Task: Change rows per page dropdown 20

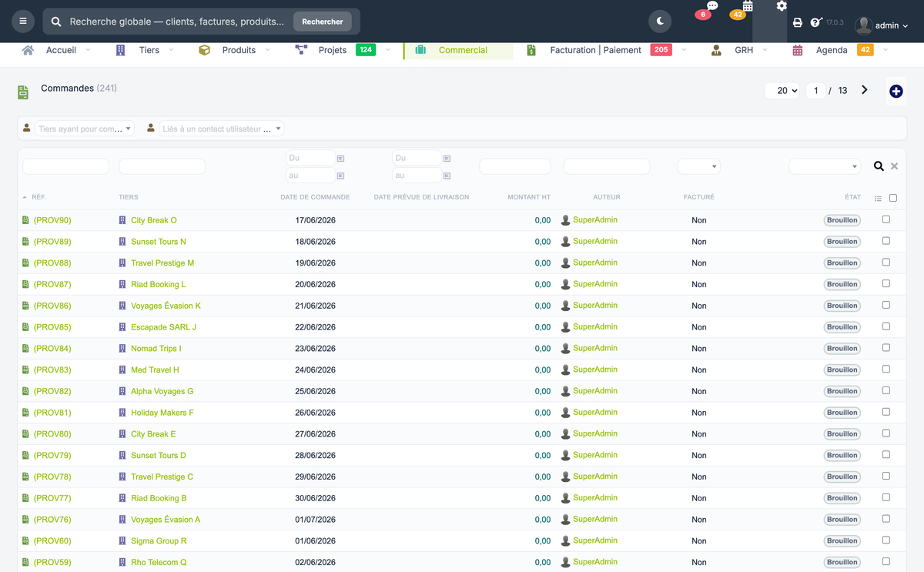Action: [x=782, y=91]
